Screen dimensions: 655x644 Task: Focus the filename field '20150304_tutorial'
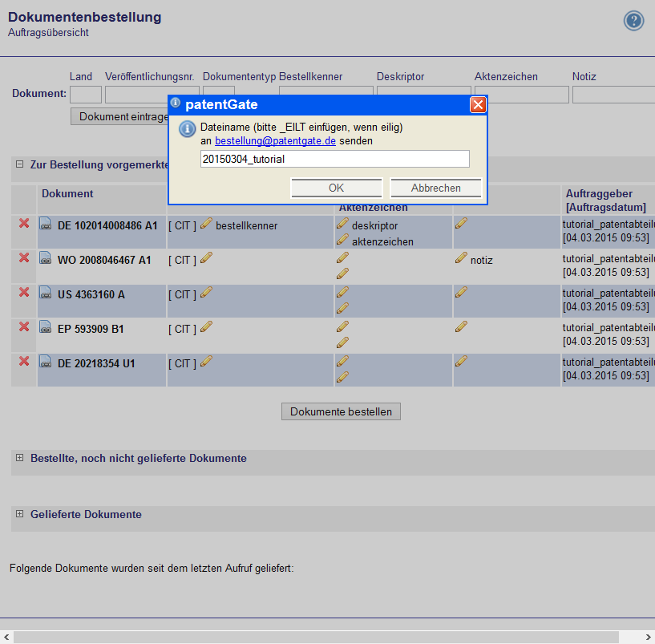(x=335, y=160)
